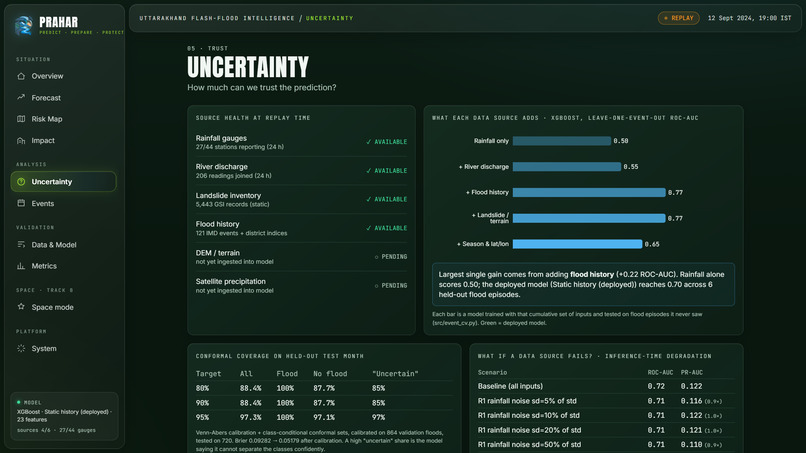The width and height of the screenshot is (806, 453).
Task: Click the DEM / terrain source row
Action: click(x=301, y=257)
